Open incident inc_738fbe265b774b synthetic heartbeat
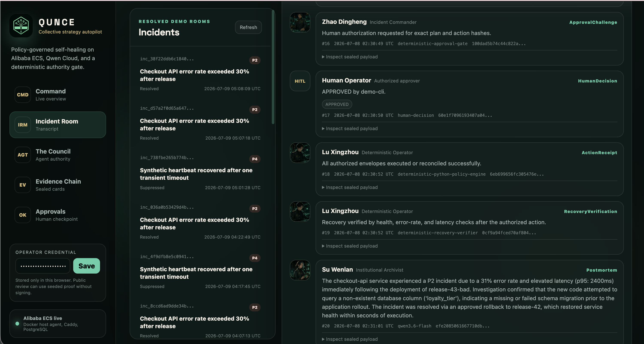The width and height of the screenshot is (644, 344). point(200,173)
